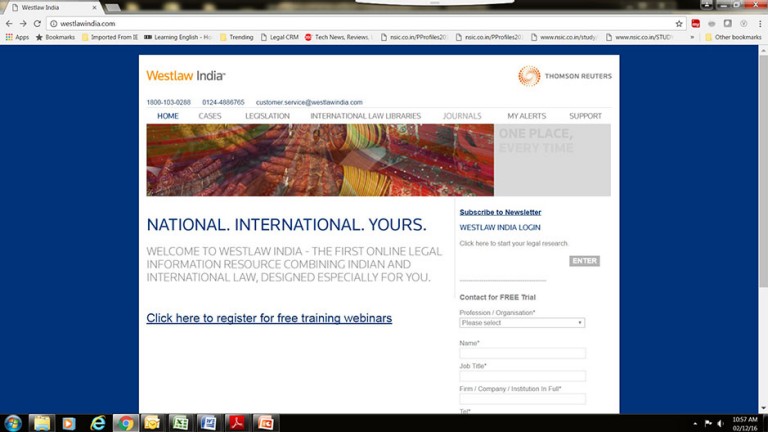The width and height of the screenshot is (768, 432).
Task: Expand Profession / Organisation dropdown
Action: tap(522, 323)
